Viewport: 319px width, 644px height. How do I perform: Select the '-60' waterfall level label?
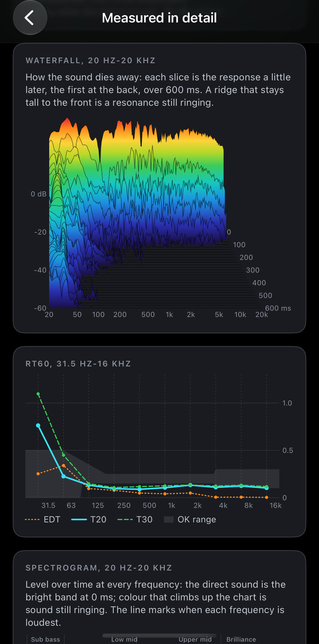point(40,308)
